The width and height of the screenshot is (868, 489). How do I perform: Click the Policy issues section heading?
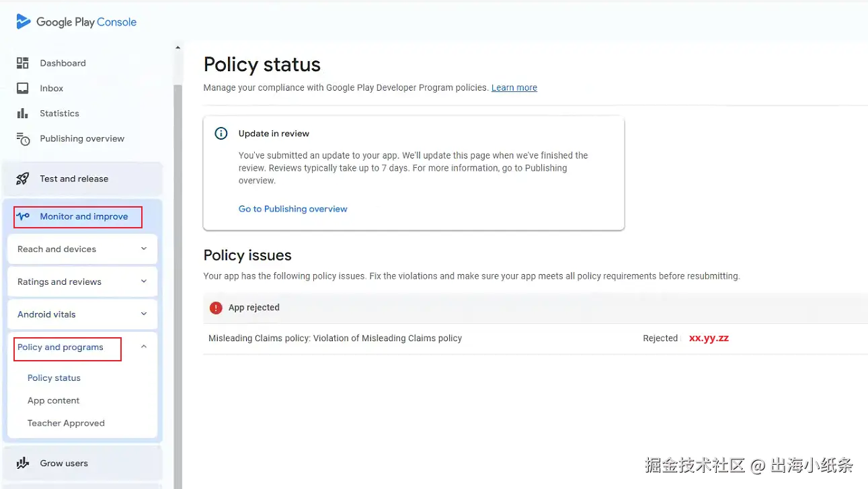coord(247,255)
